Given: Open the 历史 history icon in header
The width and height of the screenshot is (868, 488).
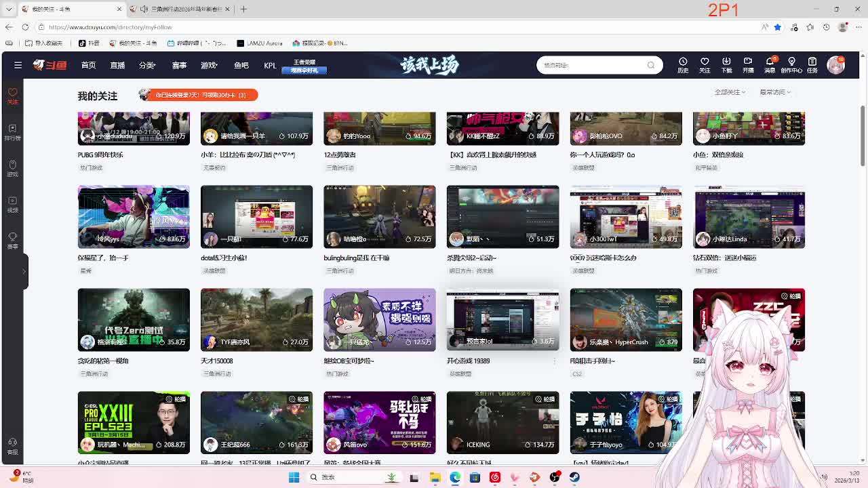Looking at the screenshot, I should (683, 64).
